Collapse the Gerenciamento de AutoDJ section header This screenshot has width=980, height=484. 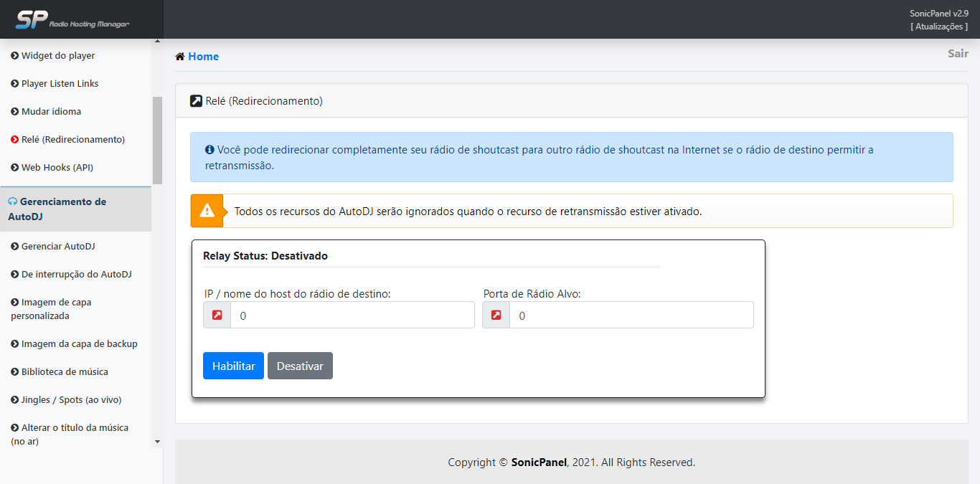75,209
